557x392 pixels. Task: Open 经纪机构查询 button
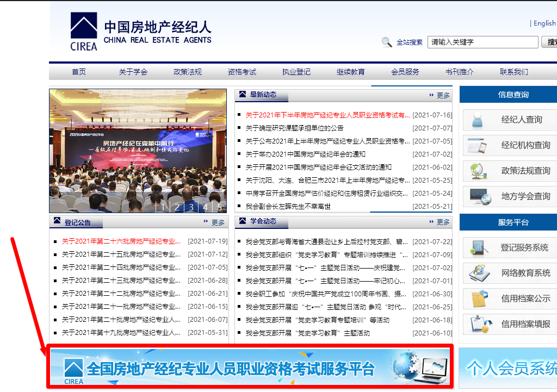coord(510,145)
